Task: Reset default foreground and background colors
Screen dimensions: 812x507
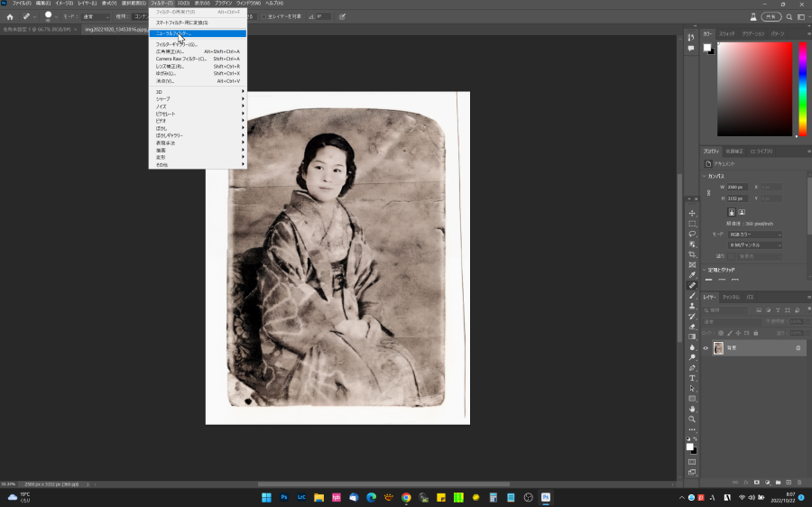Action: (x=688, y=438)
